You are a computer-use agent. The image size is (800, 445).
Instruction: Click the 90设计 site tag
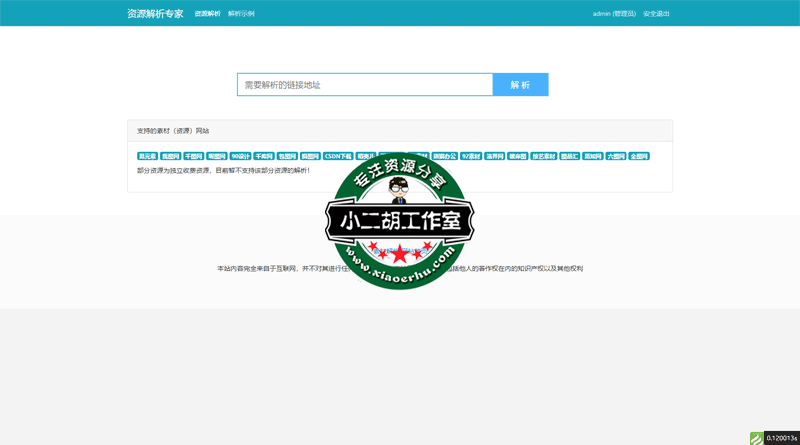tap(240, 157)
